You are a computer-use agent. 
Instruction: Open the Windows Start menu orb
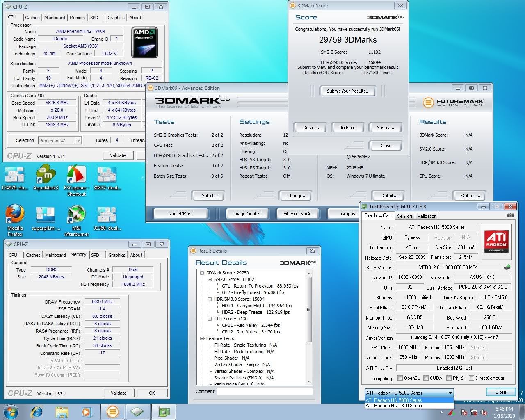tap(10, 411)
